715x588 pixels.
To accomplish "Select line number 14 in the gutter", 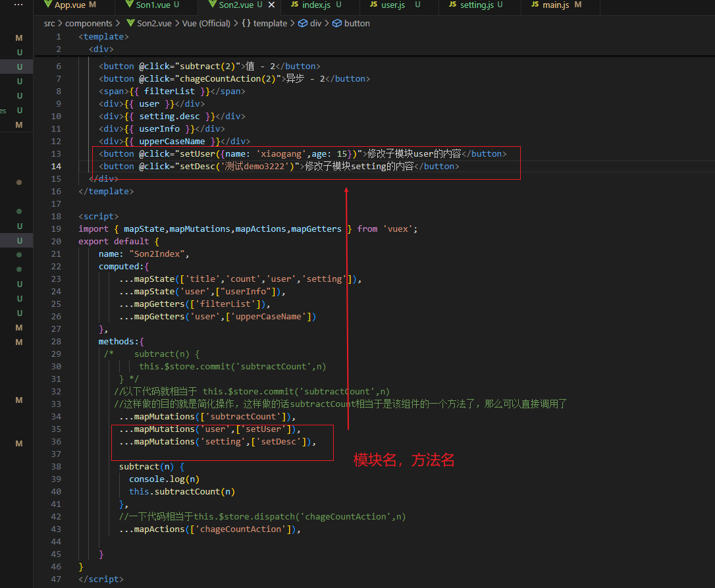I will pos(56,167).
